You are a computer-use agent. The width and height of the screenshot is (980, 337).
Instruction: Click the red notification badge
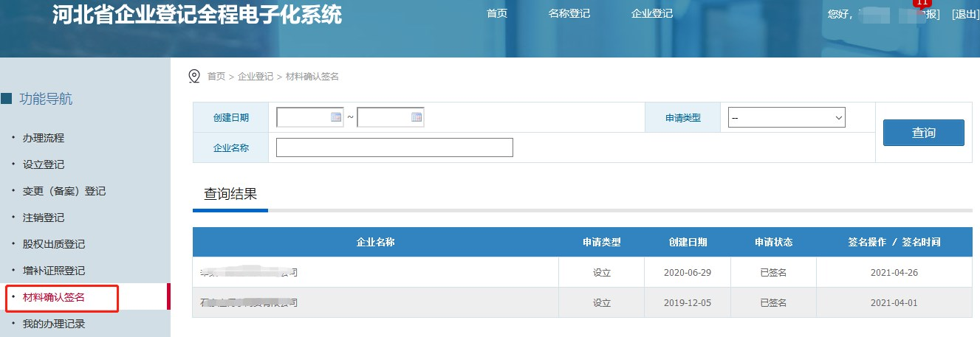click(x=921, y=3)
